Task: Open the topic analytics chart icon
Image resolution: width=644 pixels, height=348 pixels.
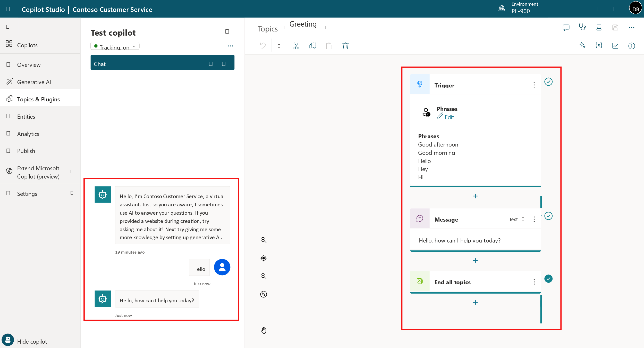Action: click(615, 46)
